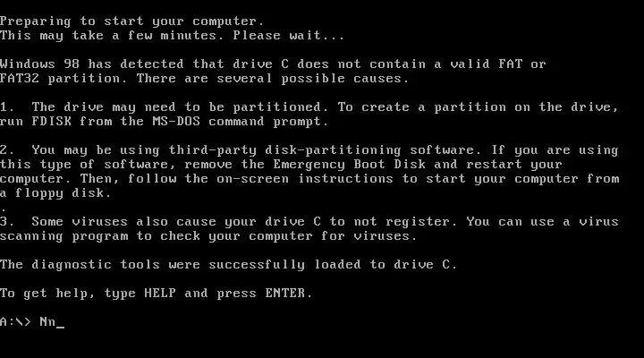Click numbered item 1. marker
Viewport: 644px width, 358px height.
7,107
